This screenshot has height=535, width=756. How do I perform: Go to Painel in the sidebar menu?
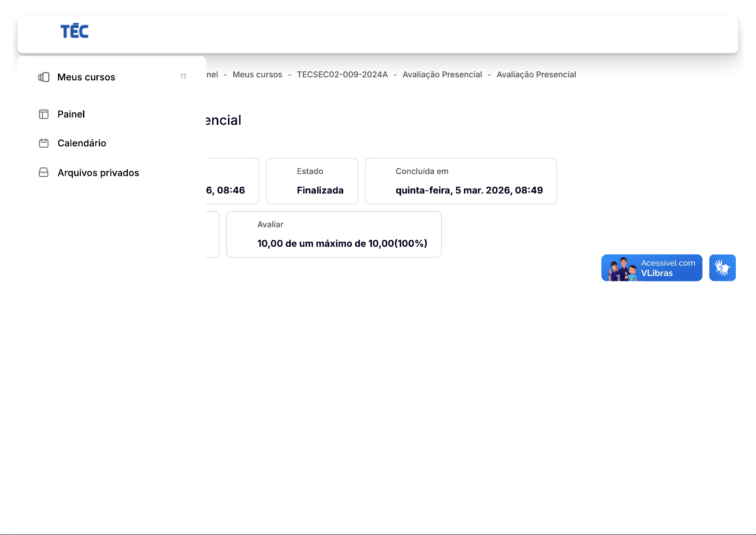point(71,114)
